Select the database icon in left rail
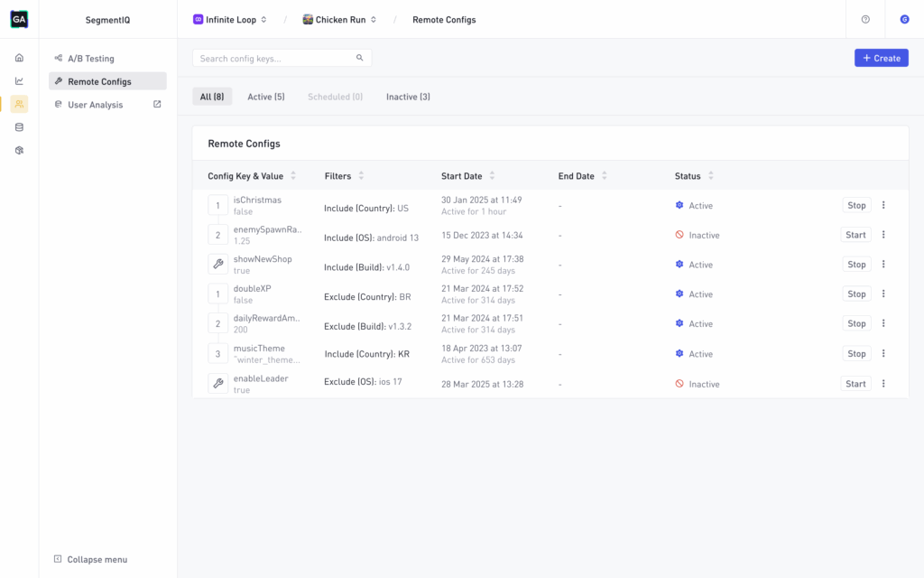 [x=19, y=127]
